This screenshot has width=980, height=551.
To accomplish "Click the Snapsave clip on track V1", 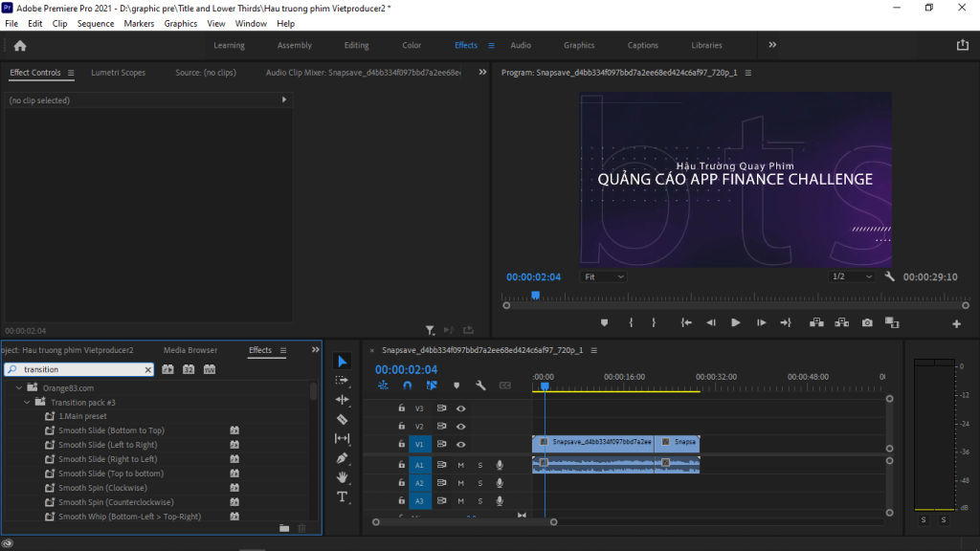I will tap(593, 444).
